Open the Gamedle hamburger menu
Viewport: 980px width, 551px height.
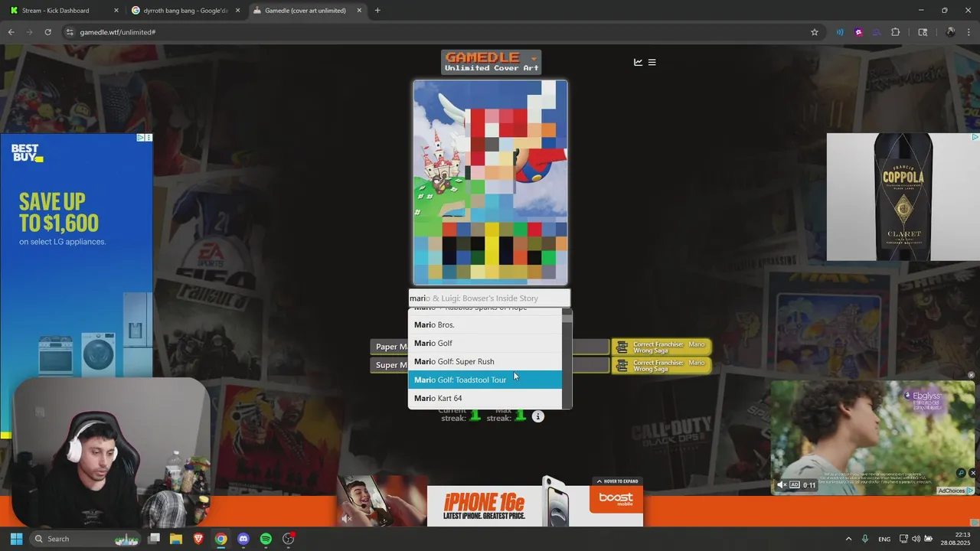(652, 62)
